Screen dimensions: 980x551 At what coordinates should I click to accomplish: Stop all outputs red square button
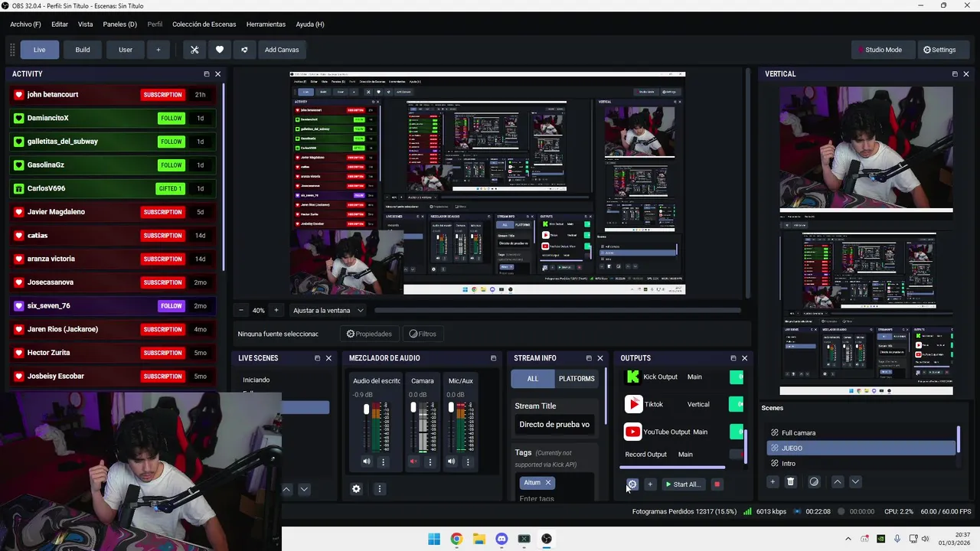[x=717, y=484]
